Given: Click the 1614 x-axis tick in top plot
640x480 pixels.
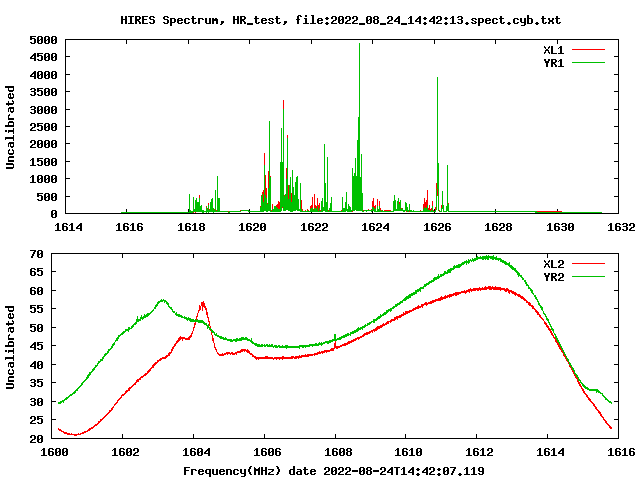Looking at the screenshot, I should [68, 227].
